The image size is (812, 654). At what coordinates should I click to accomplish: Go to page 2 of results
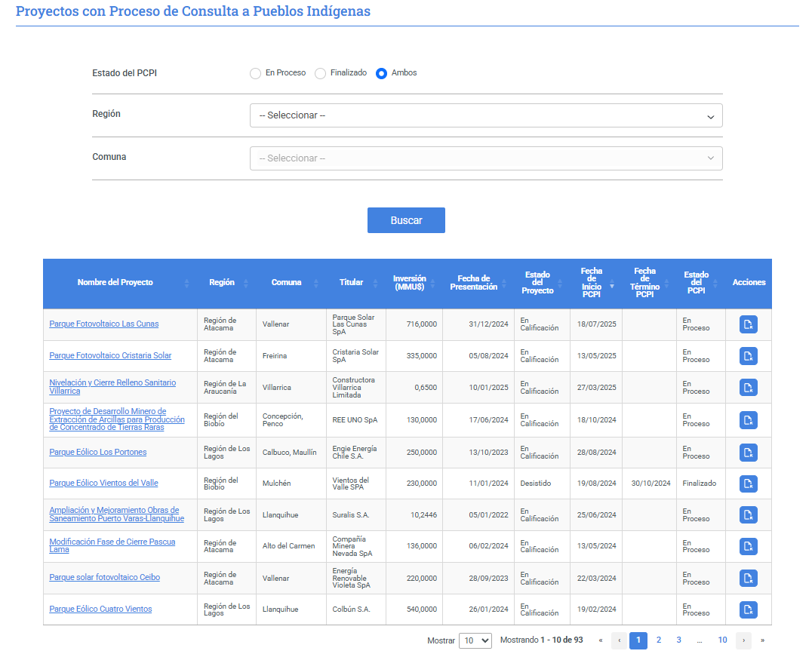coord(658,640)
